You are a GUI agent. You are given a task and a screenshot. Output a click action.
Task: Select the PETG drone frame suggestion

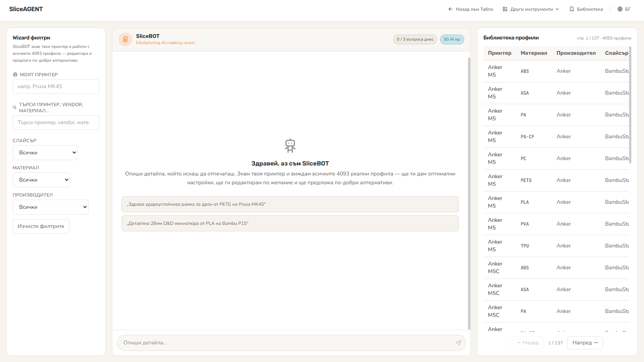290,204
